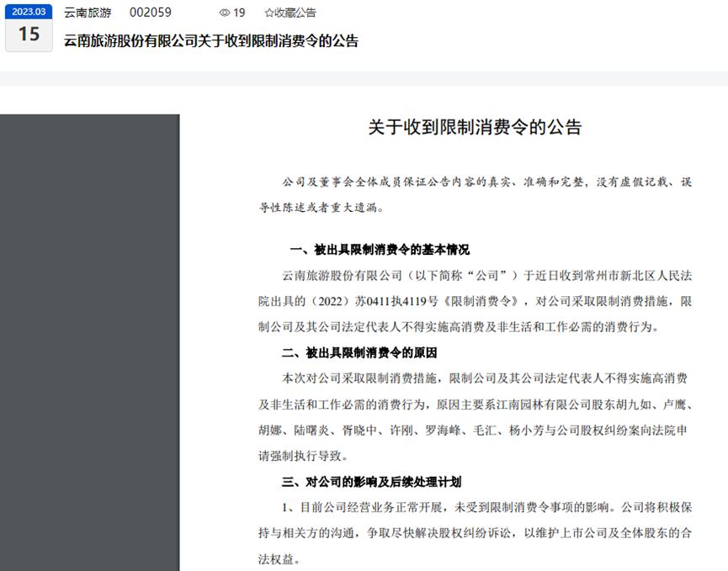The width and height of the screenshot is (728, 571).
Task: Click the line starting 1、目前公司经营业务正常开展
Action: (x=487, y=507)
